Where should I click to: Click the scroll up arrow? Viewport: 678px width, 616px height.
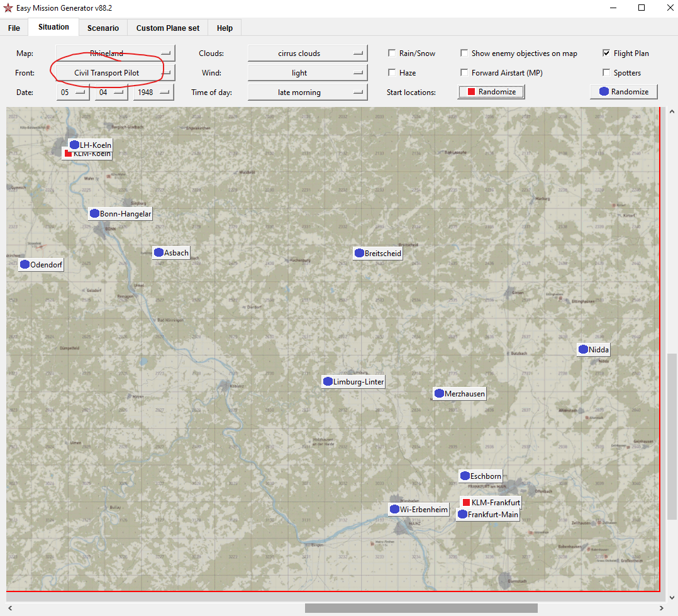coord(672,111)
